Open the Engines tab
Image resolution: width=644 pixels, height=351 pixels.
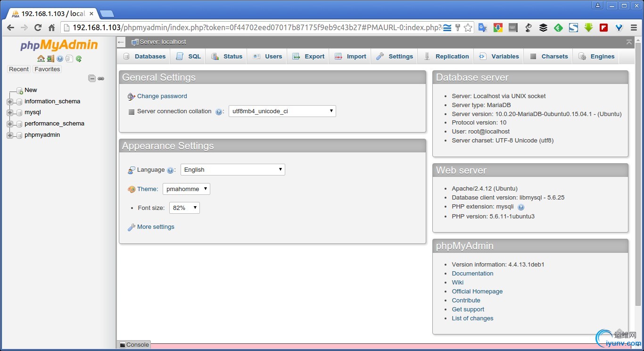[x=596, y=56]
